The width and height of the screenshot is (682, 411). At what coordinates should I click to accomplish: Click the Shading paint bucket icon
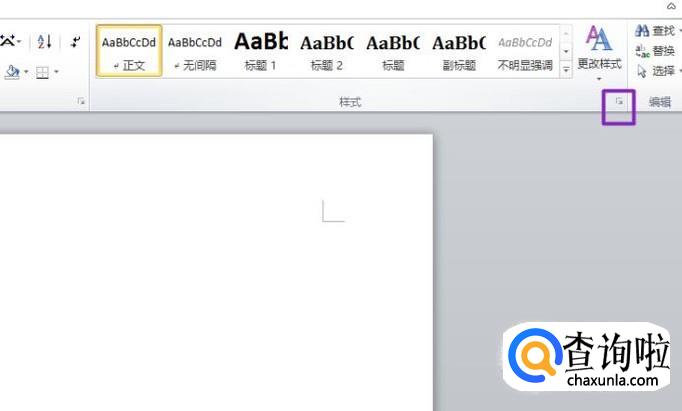pos(11,72)
